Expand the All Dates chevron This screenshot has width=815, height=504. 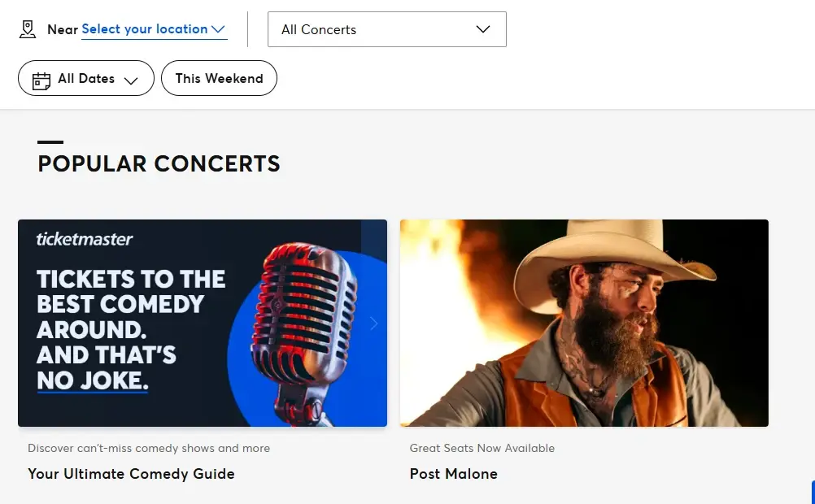click(x=131, y=80)
